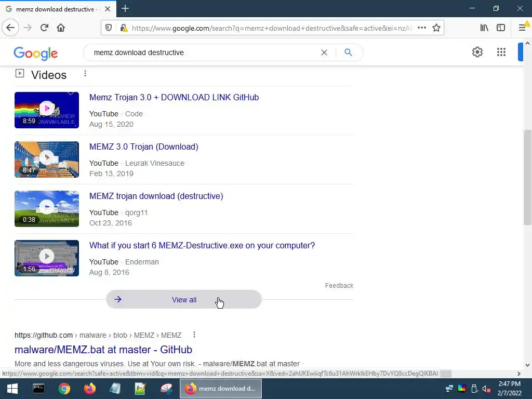Click the Leurak Vinesauce source text
Screen dimensions: 532x399
(155, 163)
